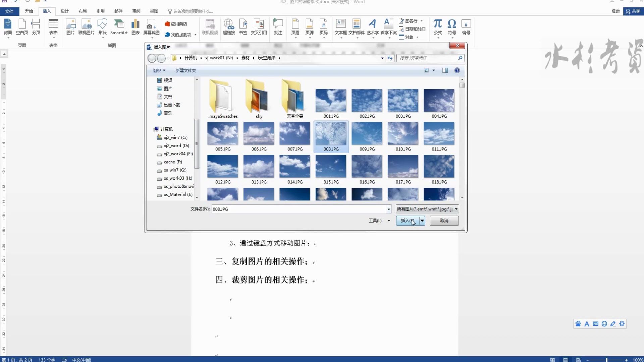Switch to the 审阅 ribbon tab
Screen dimensions: 644x362
(136, 11)
